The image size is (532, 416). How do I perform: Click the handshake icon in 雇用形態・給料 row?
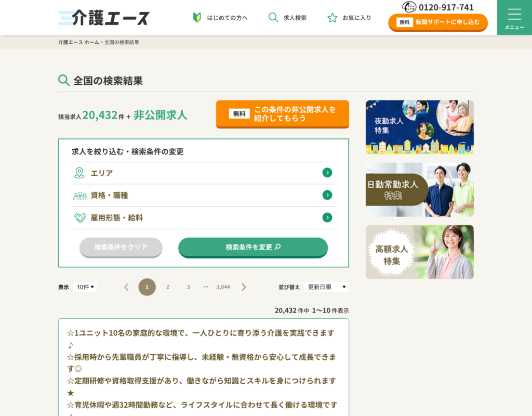coord(80,218)
